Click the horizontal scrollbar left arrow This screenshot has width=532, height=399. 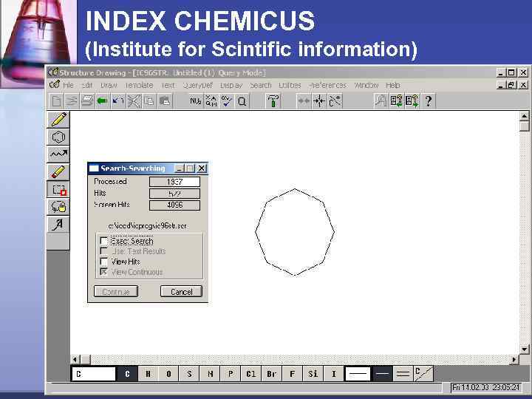click(x=75, y=359)
